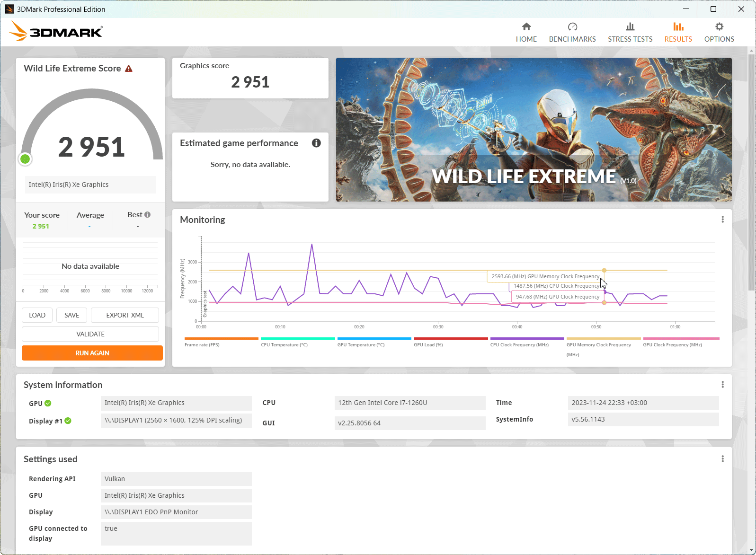This screenshot has width=756, height=555.
Task: Click the green score indicator dot on gauge
Action: coord(26,159)
